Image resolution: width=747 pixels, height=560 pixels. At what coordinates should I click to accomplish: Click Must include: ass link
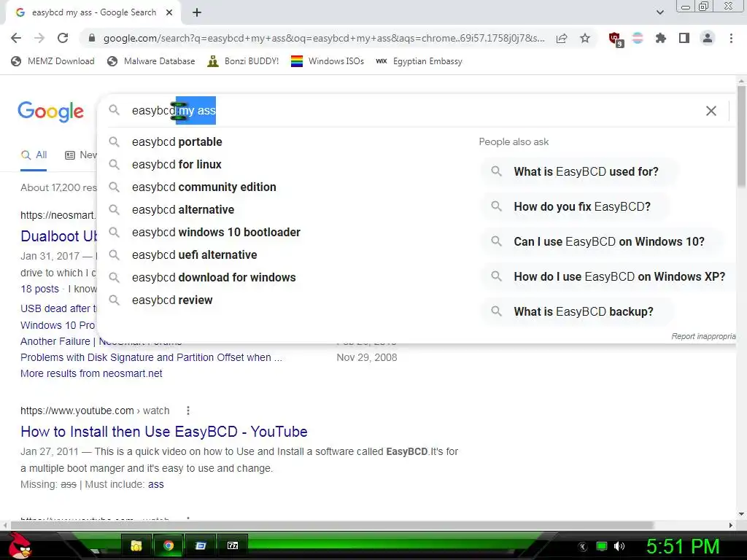[156, 484]
